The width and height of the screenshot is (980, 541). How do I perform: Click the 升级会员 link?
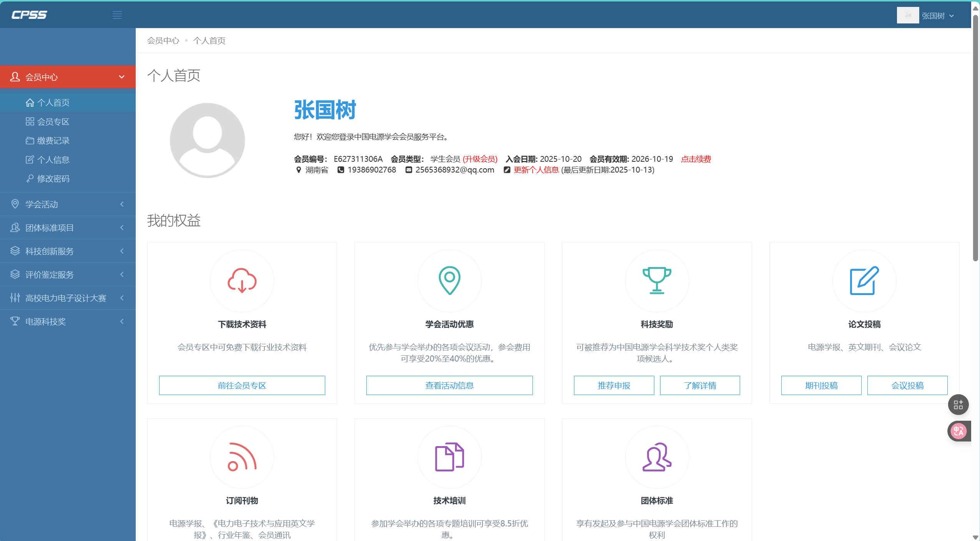[480, 159]
